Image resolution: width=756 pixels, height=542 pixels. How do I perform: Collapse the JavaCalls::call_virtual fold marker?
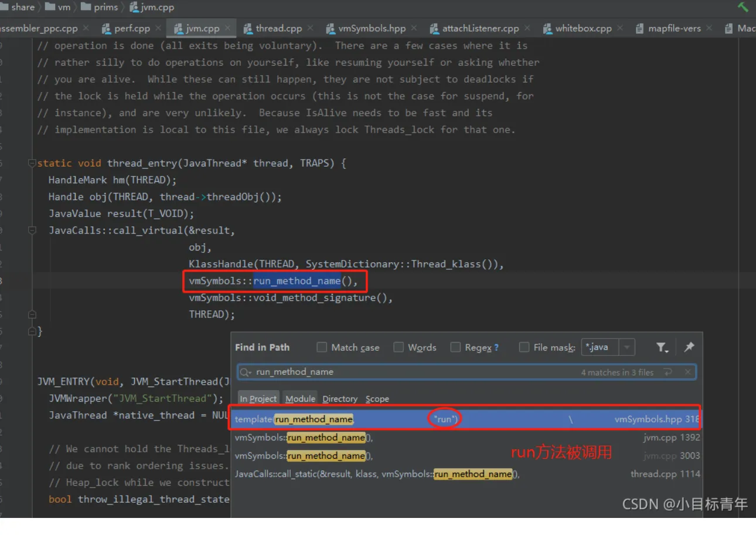[x=32, y=231]
